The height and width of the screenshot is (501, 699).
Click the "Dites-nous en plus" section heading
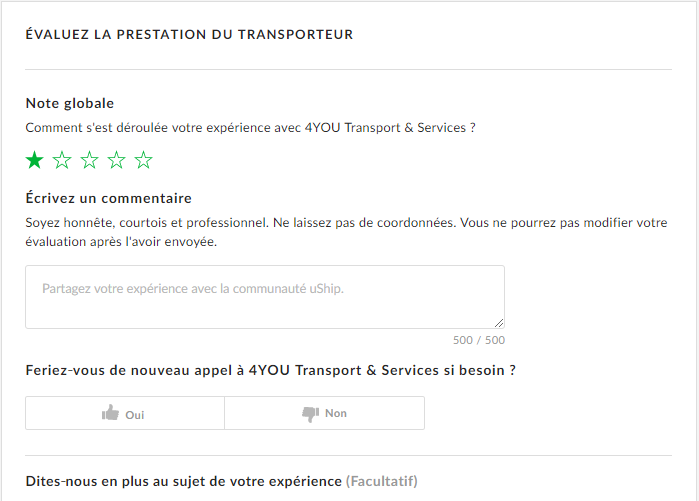pyautogui.click(x=183, y=481)
